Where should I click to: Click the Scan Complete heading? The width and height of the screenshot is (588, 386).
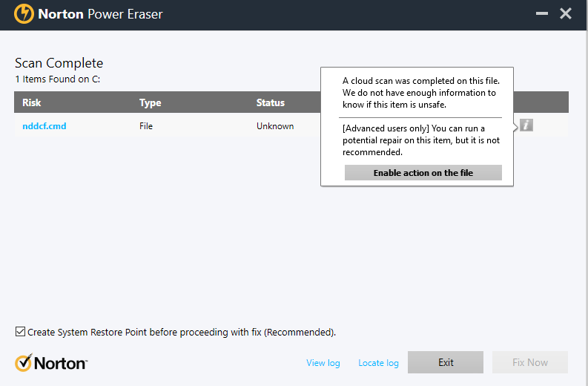coord(59,63)
